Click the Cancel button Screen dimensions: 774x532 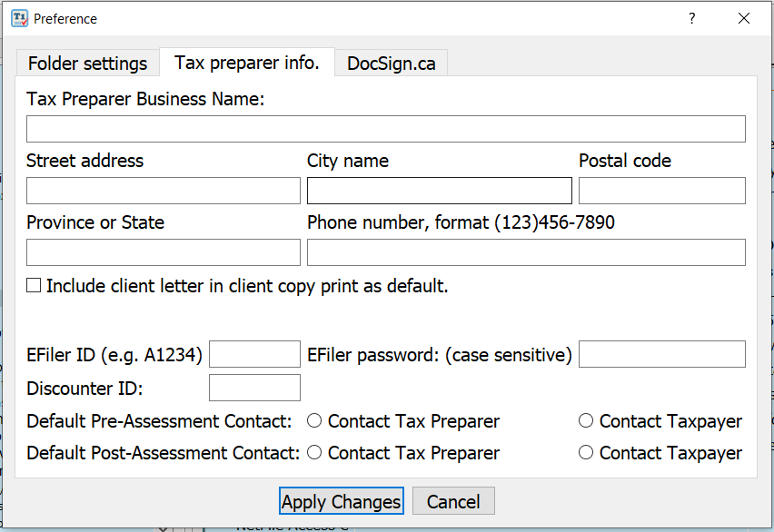[x=453, y=502]
